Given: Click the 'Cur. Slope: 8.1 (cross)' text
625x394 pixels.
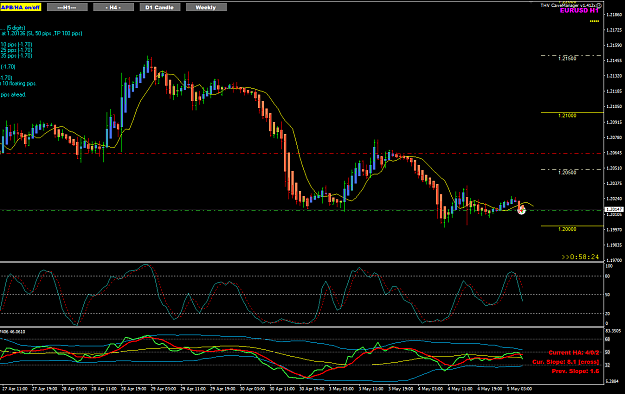Looking at the screenshot, I should [566, 362].
